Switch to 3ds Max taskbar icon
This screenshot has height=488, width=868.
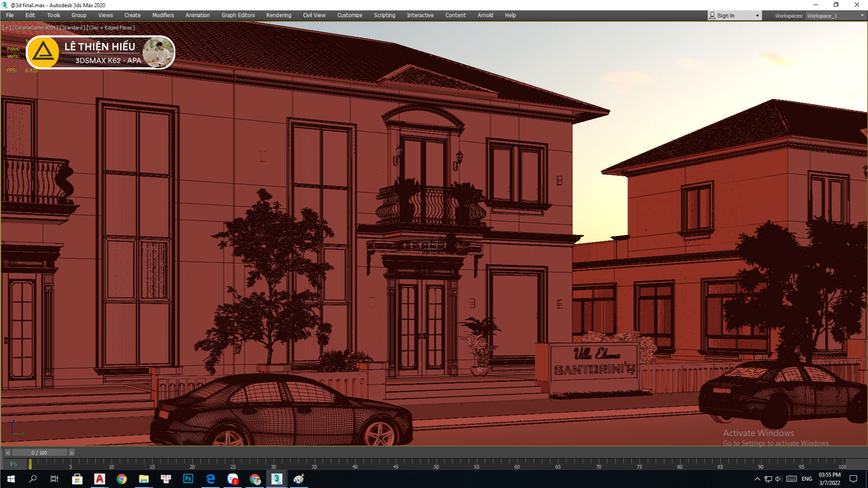(x=277, y=479)
